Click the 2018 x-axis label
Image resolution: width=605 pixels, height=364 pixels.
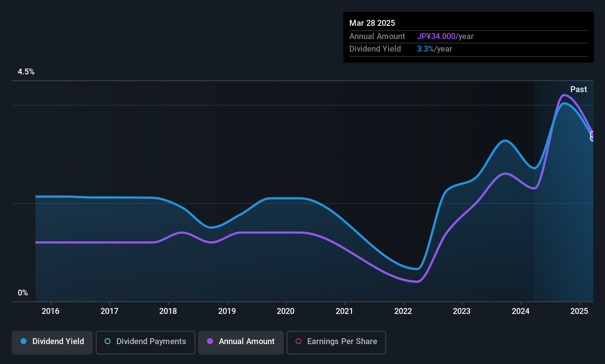pos(168,311)
